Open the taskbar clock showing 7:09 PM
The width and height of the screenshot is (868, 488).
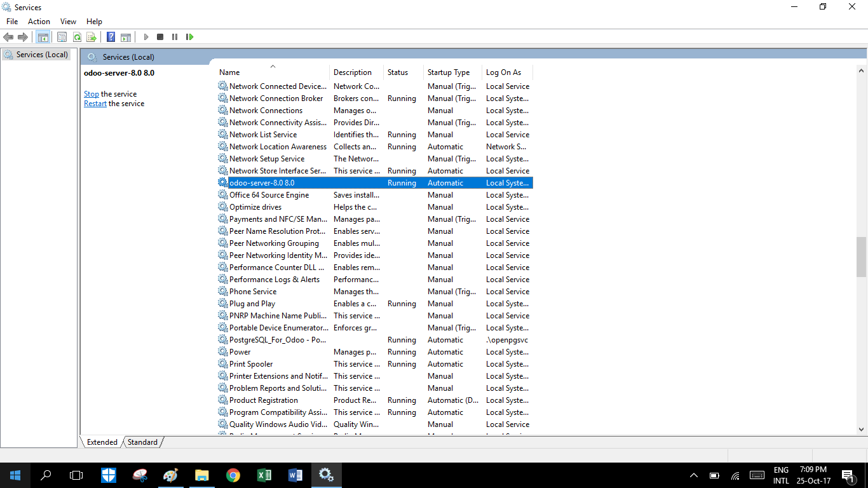[813, 475]
